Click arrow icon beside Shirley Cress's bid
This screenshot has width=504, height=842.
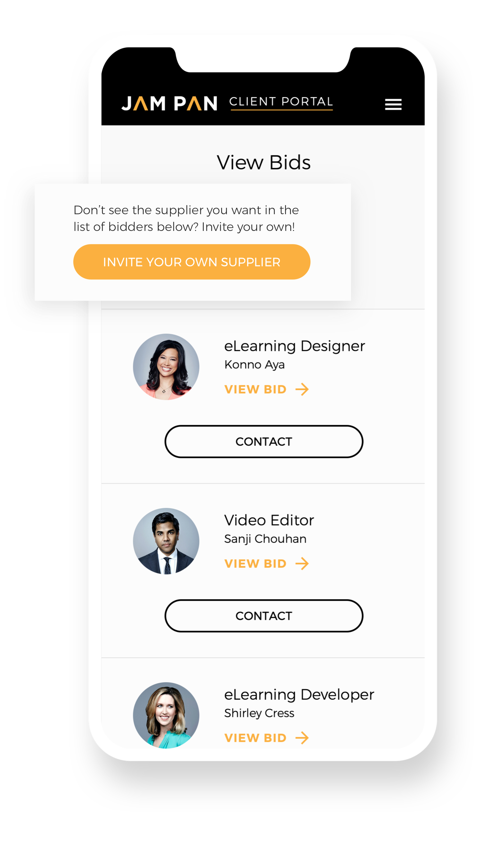pos(302,738)
